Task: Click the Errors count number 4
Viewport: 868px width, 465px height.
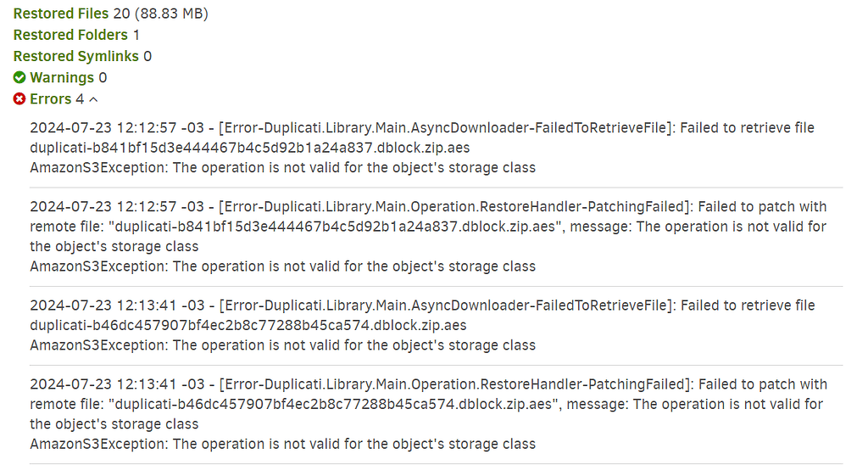Action: (80, 99)
